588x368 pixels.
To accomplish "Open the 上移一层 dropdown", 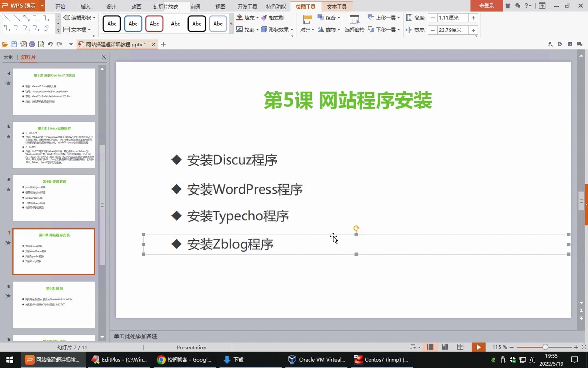I will click(384, 18).
